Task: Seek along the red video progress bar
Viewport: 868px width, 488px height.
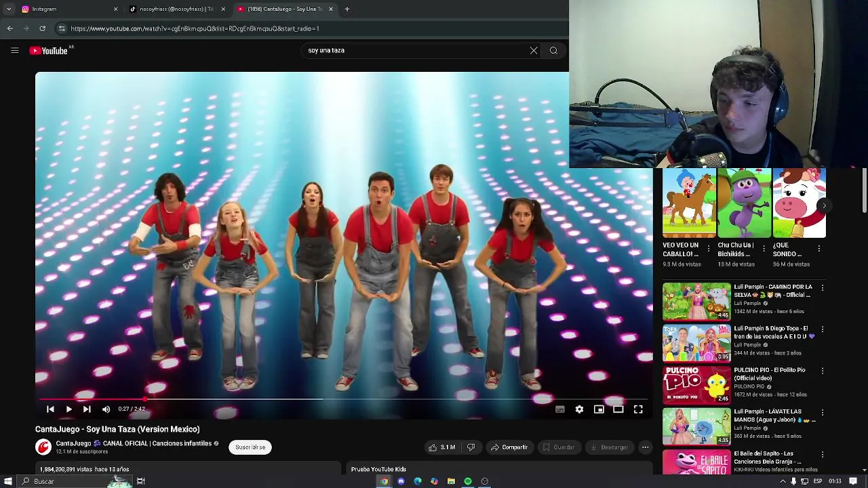Action: click(x=342, y=399)
